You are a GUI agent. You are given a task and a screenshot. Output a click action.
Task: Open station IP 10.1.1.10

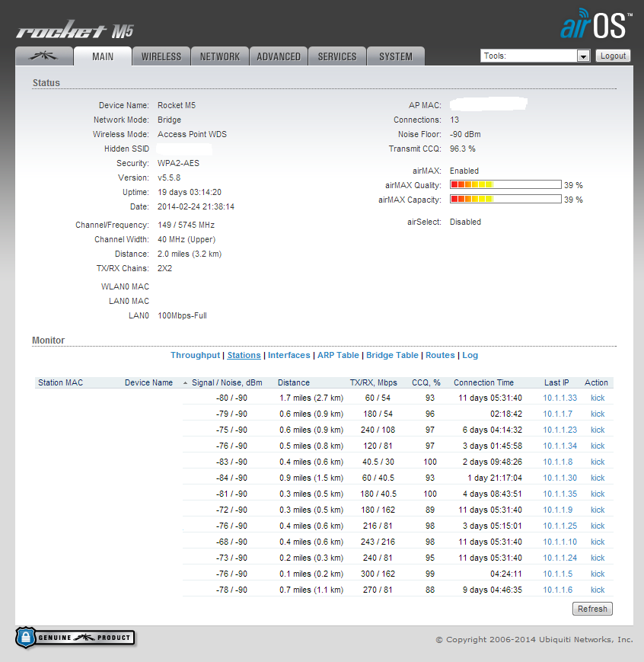560,542
